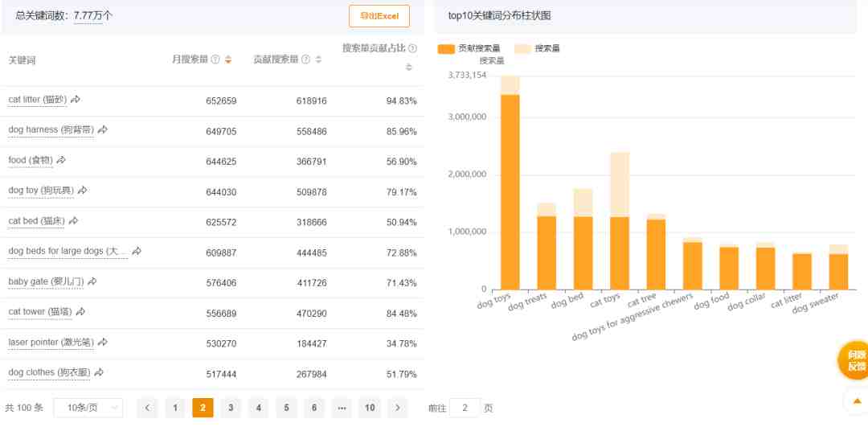Click 652659 monthly search value
This screenshot has width=868, height=427.
click(221, 101)
